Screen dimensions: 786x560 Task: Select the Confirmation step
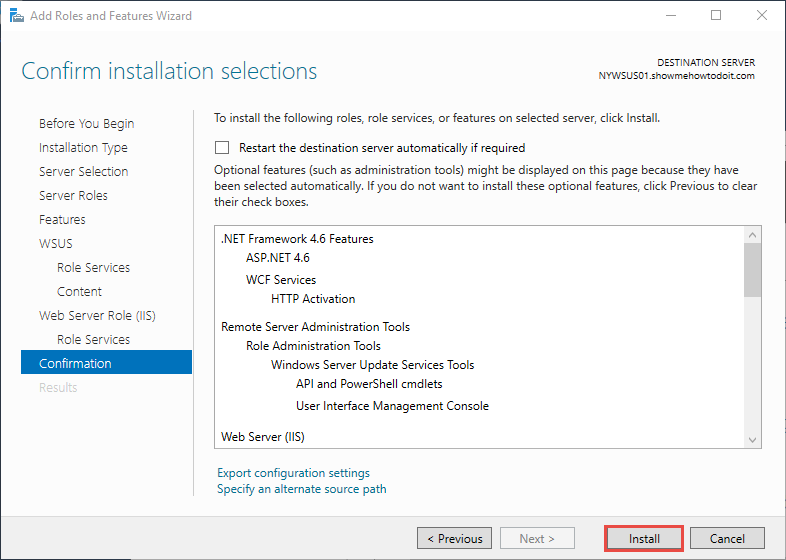106,363
